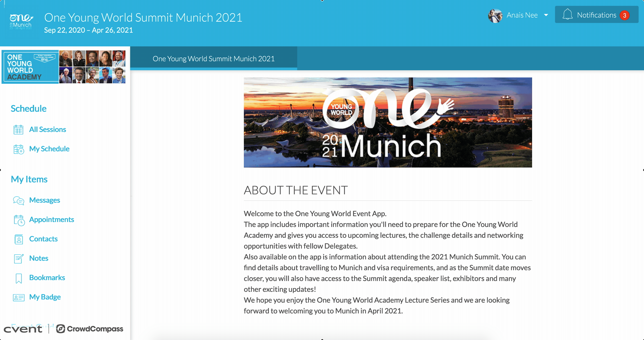644x340 pixels.
Task: Open the Notes link
Action: coord(39,258)
